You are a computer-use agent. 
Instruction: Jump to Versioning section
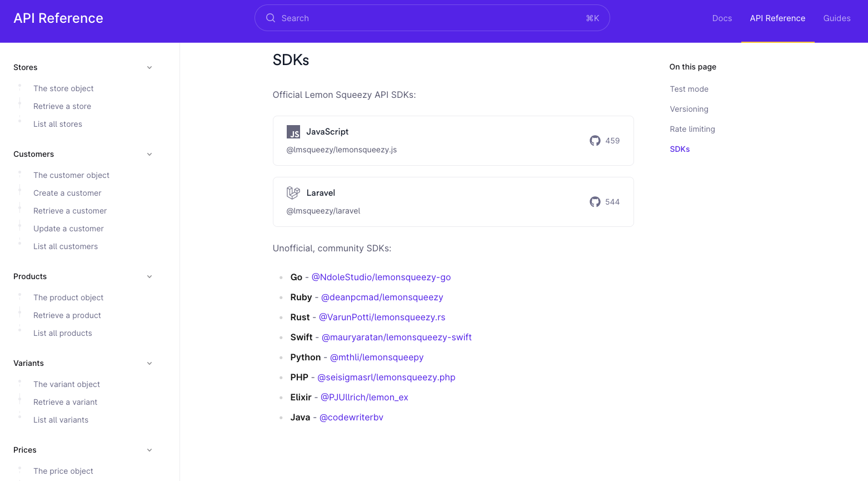pos(689,109)
